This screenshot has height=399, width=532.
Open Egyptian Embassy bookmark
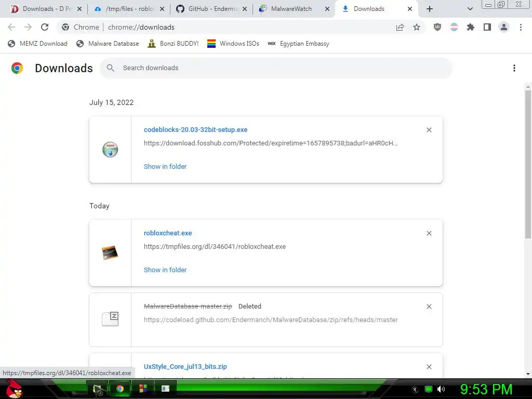pyautogui.click(x=298, y=44)
